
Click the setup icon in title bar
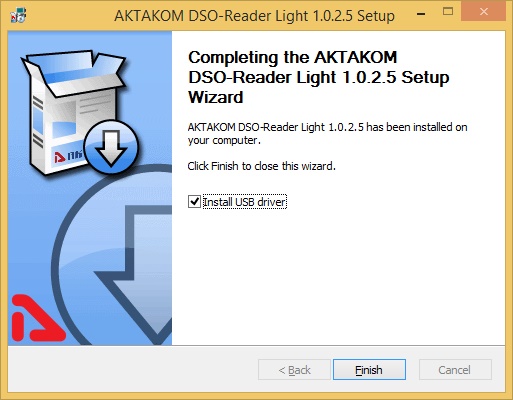(x=18, y=16)
